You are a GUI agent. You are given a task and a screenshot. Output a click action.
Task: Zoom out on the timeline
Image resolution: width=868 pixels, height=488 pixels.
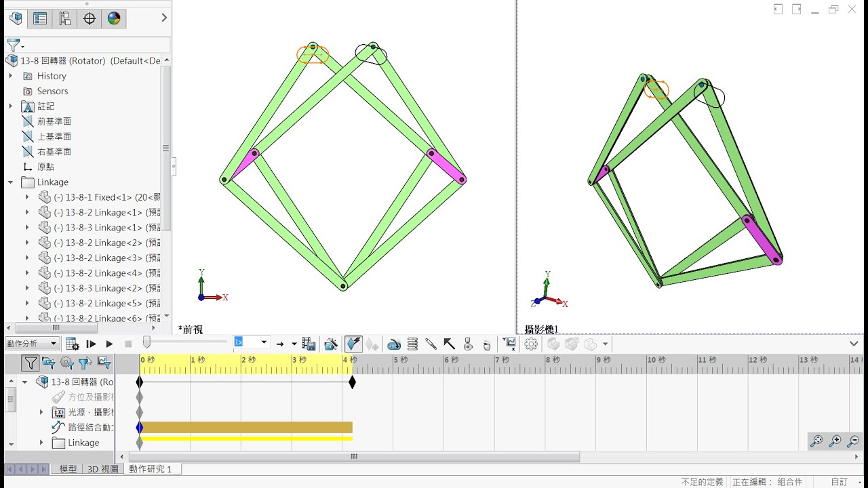click(853, 441)
